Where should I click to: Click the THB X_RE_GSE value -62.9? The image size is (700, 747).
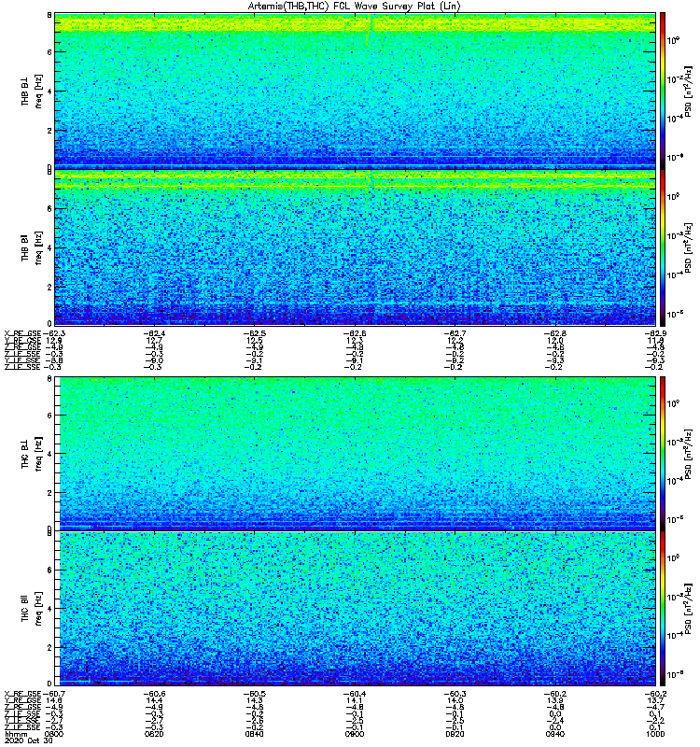pos(655,333)
